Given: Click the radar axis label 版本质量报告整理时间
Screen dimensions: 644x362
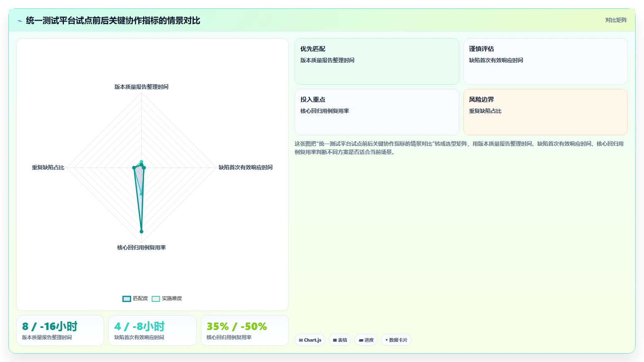Looking at the screenshot, I should coord(141,87).
